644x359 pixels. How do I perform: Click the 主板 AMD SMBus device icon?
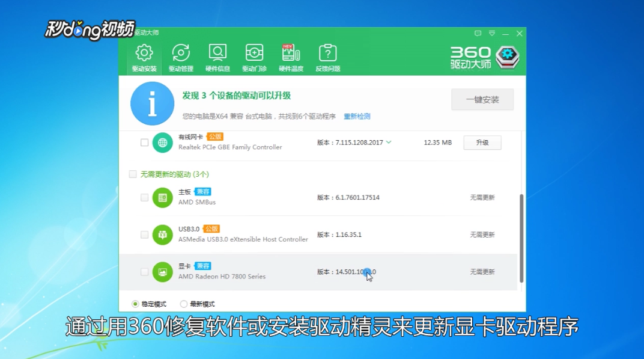tap(163, 198)
